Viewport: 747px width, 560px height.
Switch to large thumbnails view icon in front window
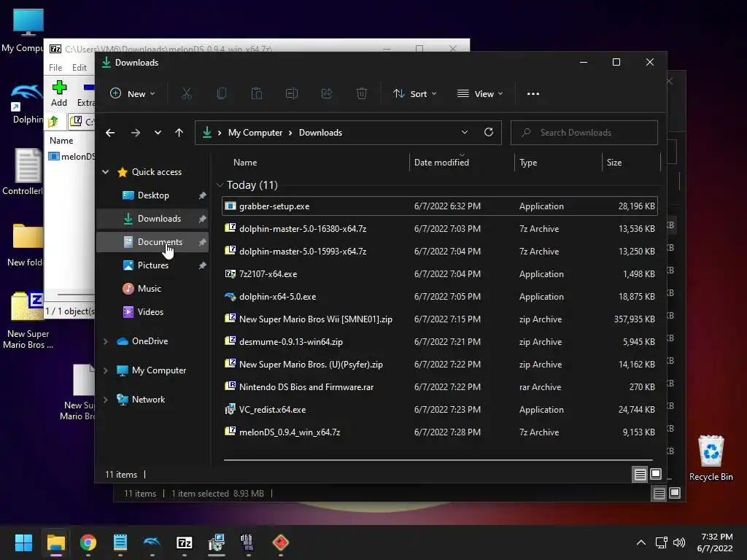click(x=656, y=474)
